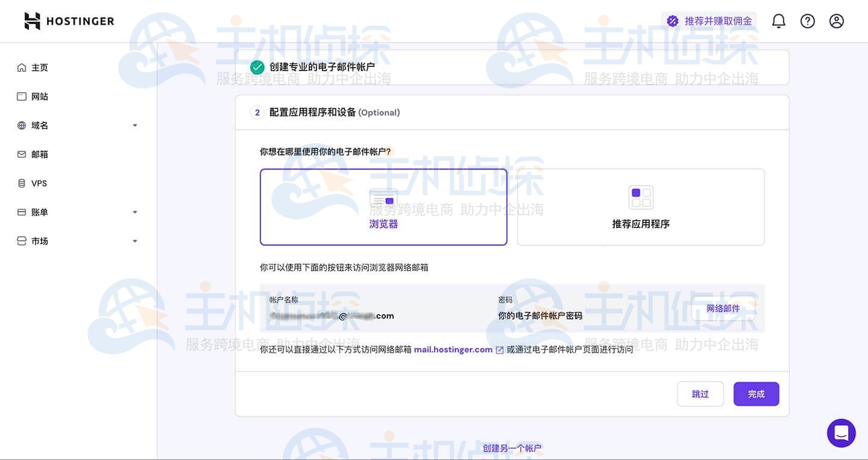Select the 浏览器 option card

point(383,207)
